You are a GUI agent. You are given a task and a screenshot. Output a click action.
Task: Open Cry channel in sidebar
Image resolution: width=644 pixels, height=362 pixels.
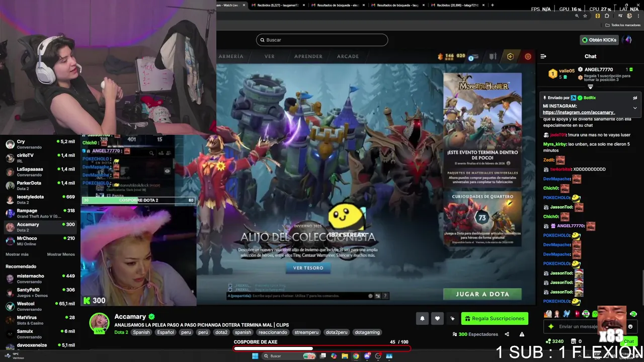(x=40, y=144)
